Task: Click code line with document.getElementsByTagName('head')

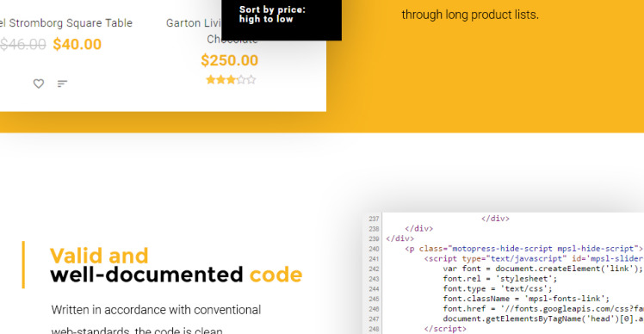Action: coord(543,319)
